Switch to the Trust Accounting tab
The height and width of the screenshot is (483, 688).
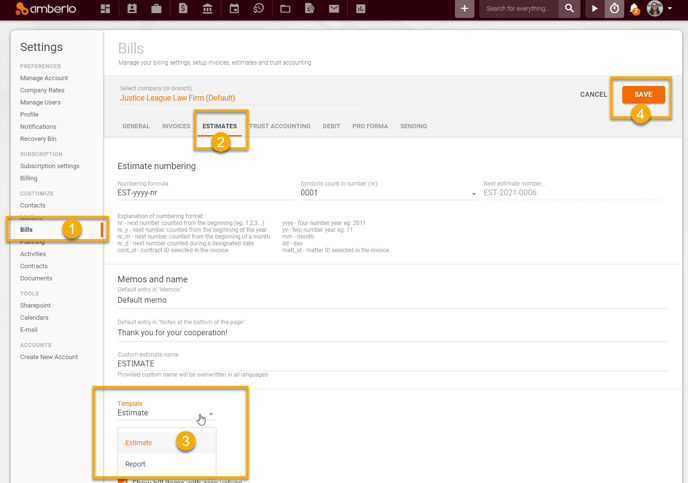coord(280,126)
